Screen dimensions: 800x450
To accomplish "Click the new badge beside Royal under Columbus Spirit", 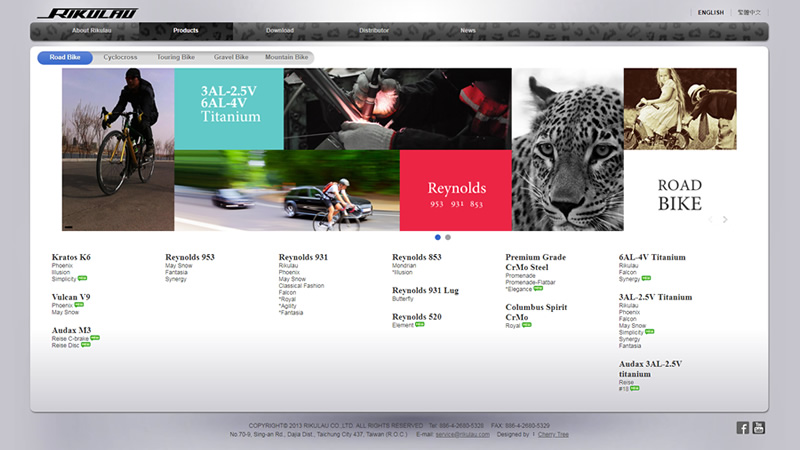I will click(527, 324).
